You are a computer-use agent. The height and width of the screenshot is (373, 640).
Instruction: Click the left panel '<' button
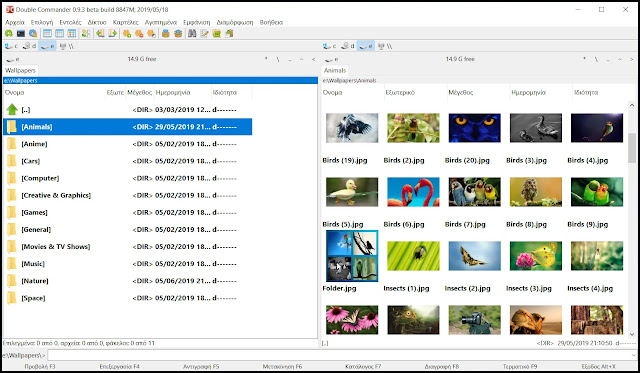313,59
